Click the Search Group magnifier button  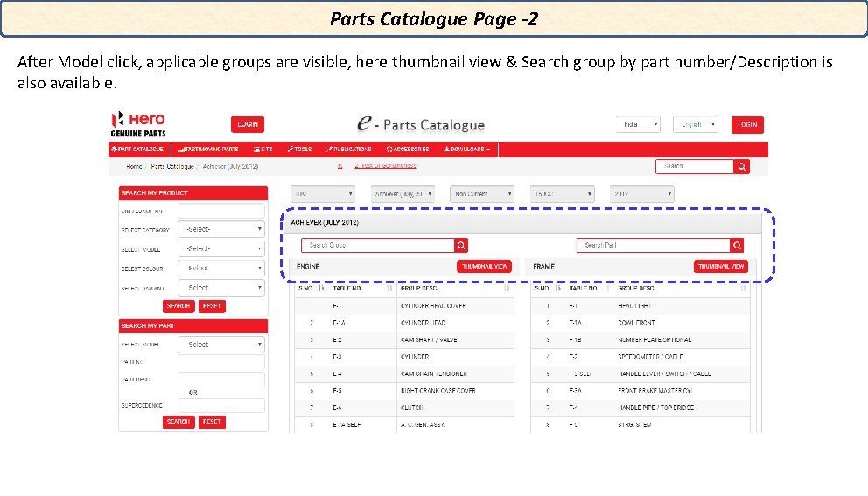(460, 245)
